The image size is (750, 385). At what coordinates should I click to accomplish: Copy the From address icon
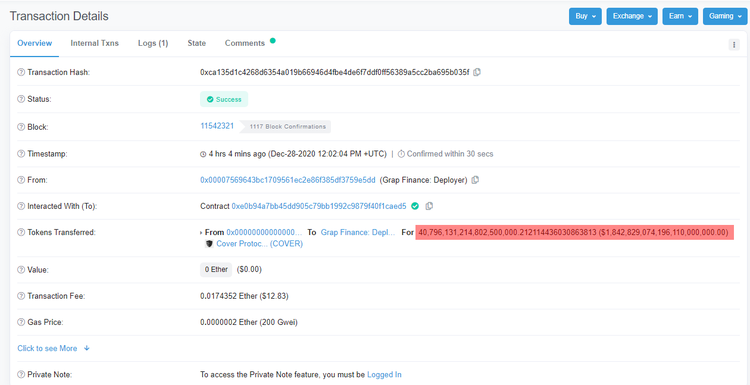[475, 180]
